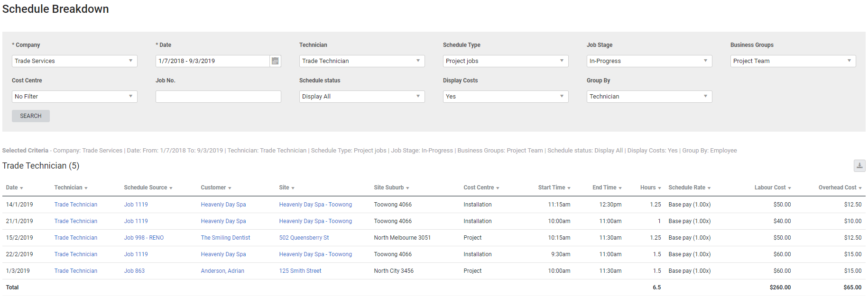868x296 pixels.
Task: Open the Cost Centre No Filter dropdown
Action: [x=74, y=97]
